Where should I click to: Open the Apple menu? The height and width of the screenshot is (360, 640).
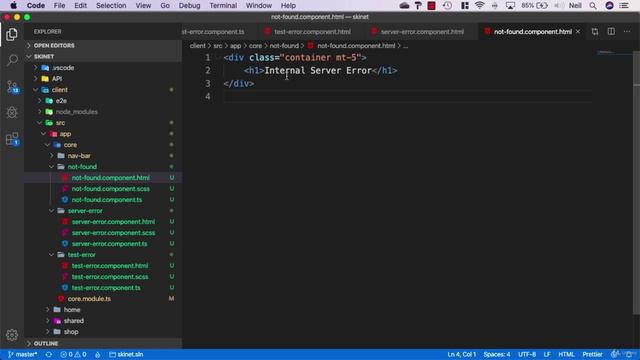pyautogui.click(x=13, y=6)
